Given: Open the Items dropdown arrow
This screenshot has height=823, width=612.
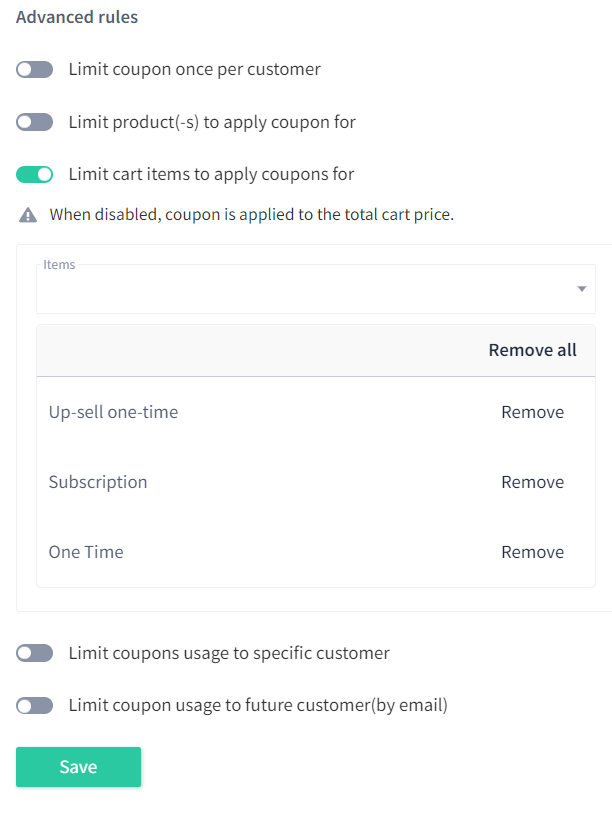Looking at the screenshot, I should pyautogui.click(x=582, y=289).
